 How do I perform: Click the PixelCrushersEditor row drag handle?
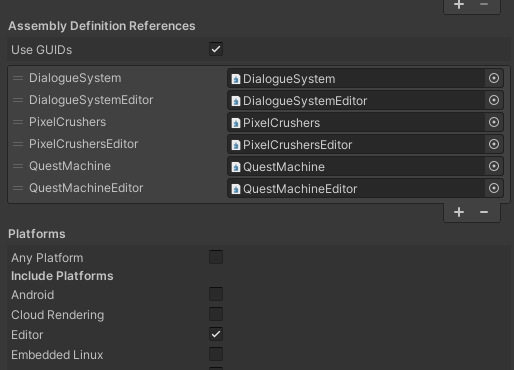(18, 144)
